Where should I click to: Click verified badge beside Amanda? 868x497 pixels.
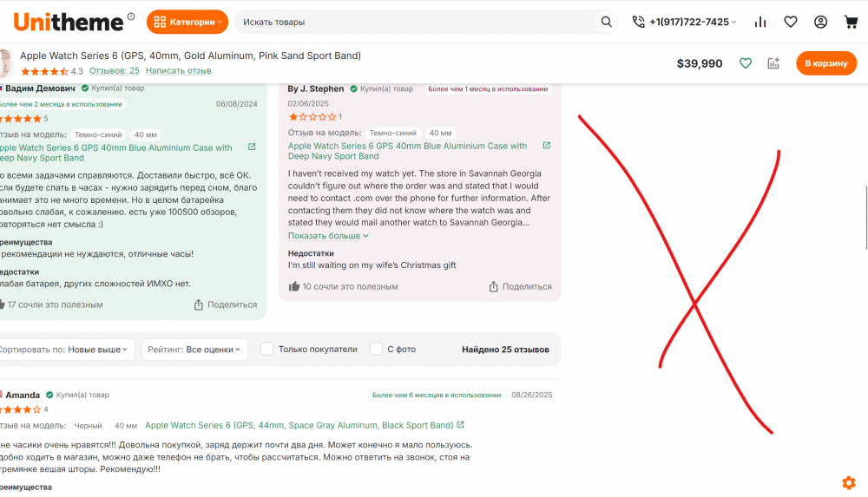click(x=49, y=396)
